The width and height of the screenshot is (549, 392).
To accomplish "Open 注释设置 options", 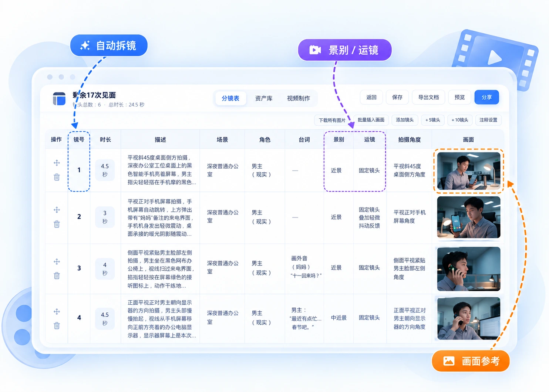I will 488,120.
